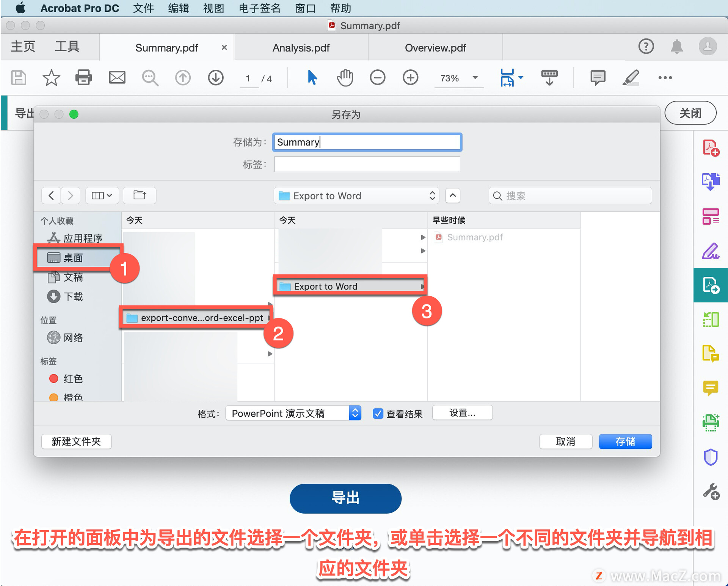This screenshot has height=586, width=728.
Task: Open the 格式 PowerPoint format dropdown
Action: (x=293, y=413)
